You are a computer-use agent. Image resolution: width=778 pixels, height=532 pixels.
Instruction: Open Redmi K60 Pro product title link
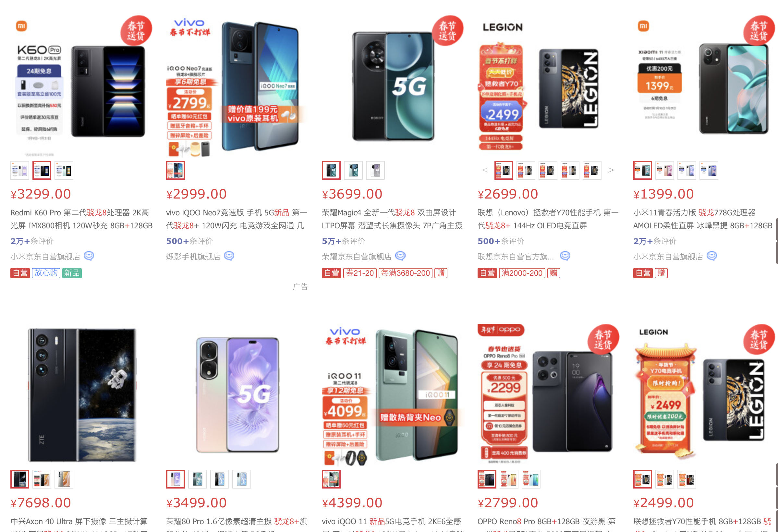(x=81, y=219)
